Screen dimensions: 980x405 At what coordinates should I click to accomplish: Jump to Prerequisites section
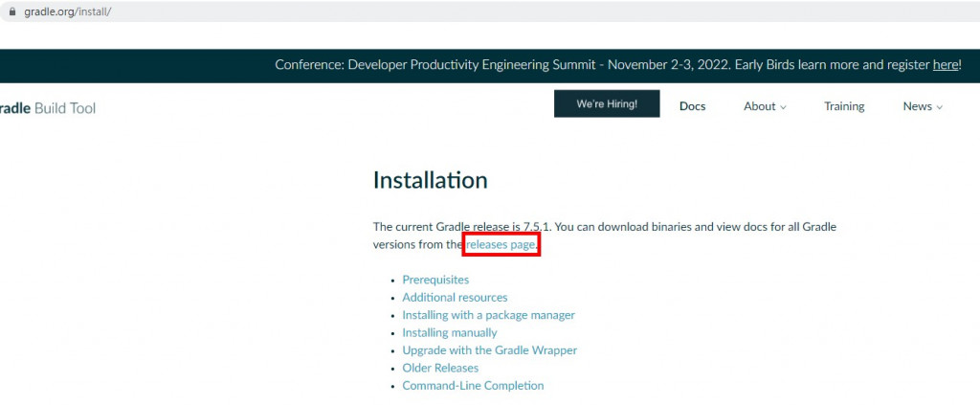point(435,280)
